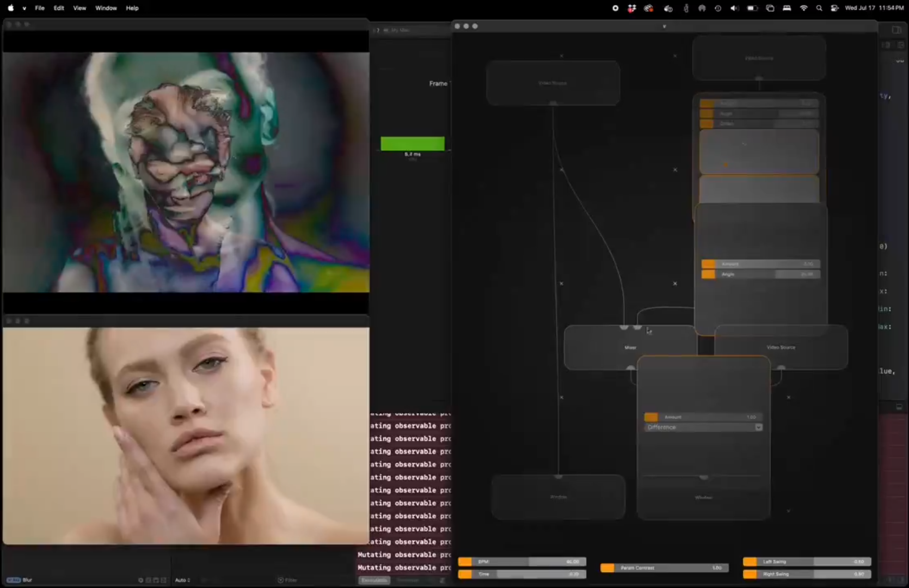Select the Video Source node
The height and width of the screenshot is (588, 909).
click(781, 347)
